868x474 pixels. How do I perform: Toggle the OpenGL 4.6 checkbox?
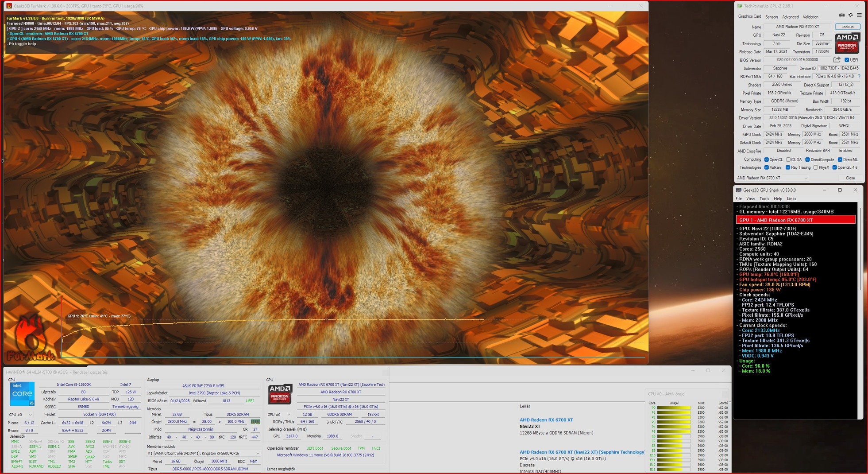tap(834, 167)
